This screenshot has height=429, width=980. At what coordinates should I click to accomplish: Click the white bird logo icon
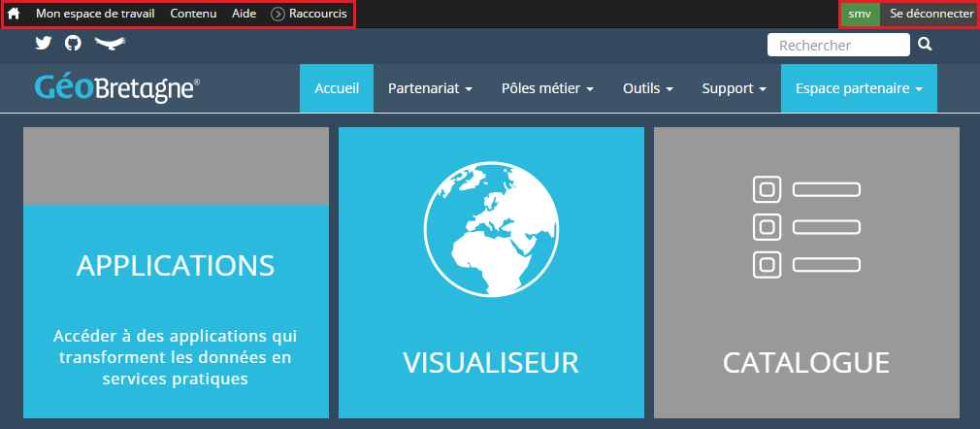click(110, 43)
